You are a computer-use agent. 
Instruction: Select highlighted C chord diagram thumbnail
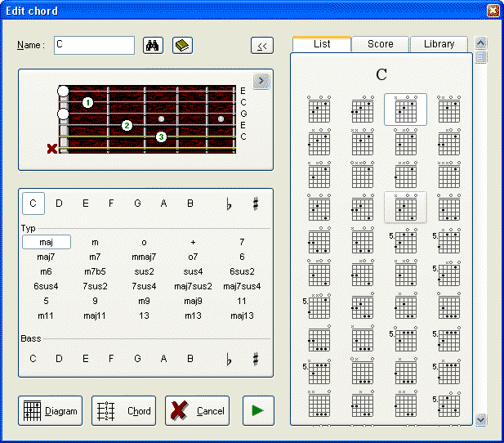click(x=405, y=110)
